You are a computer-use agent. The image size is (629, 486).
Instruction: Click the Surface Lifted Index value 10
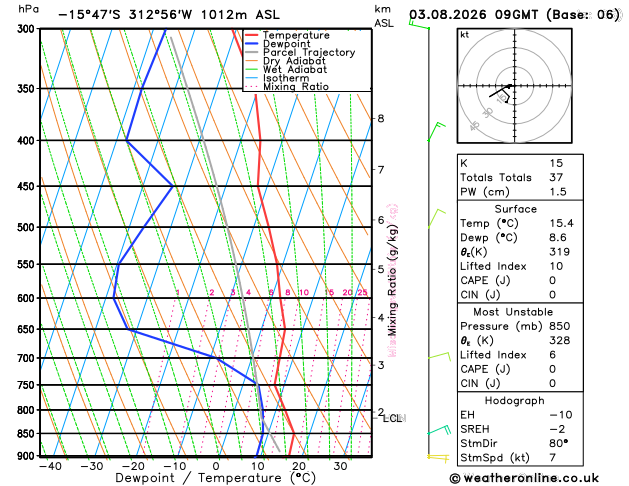point(556,266)
